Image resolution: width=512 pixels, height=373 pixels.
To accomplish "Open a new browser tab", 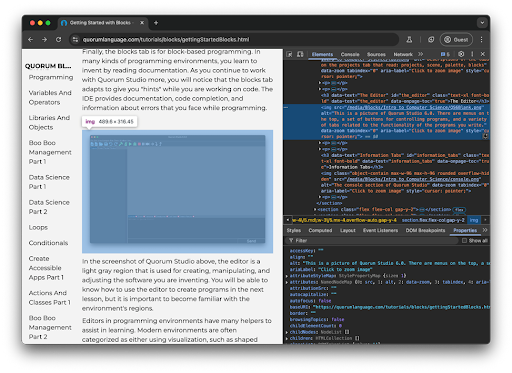I will pos(156,23).
